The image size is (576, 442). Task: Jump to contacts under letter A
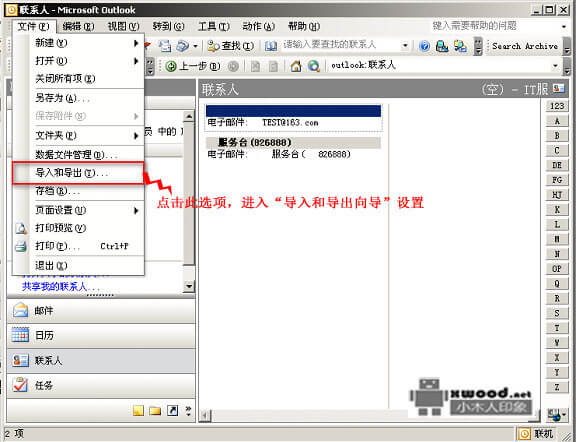557,121
